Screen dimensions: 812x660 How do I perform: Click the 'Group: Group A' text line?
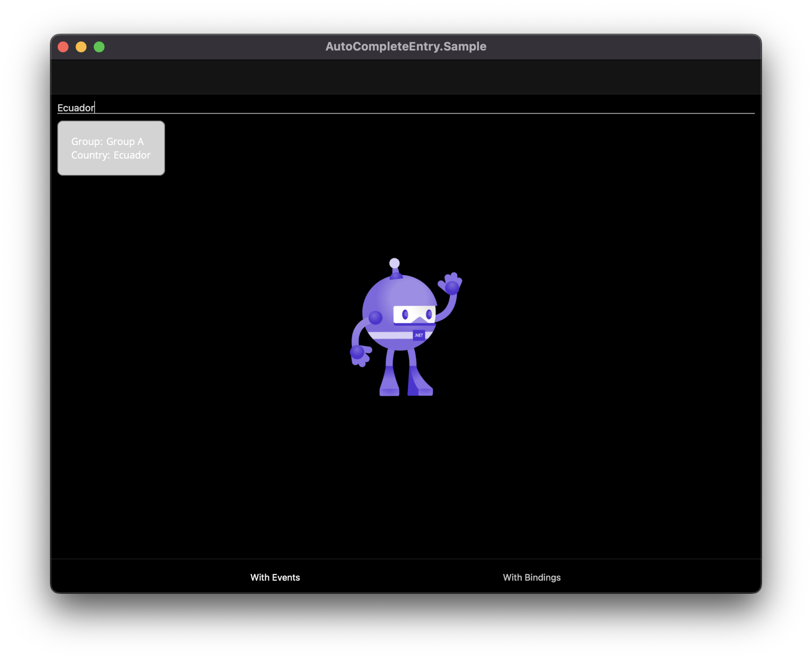coord(107,142)
